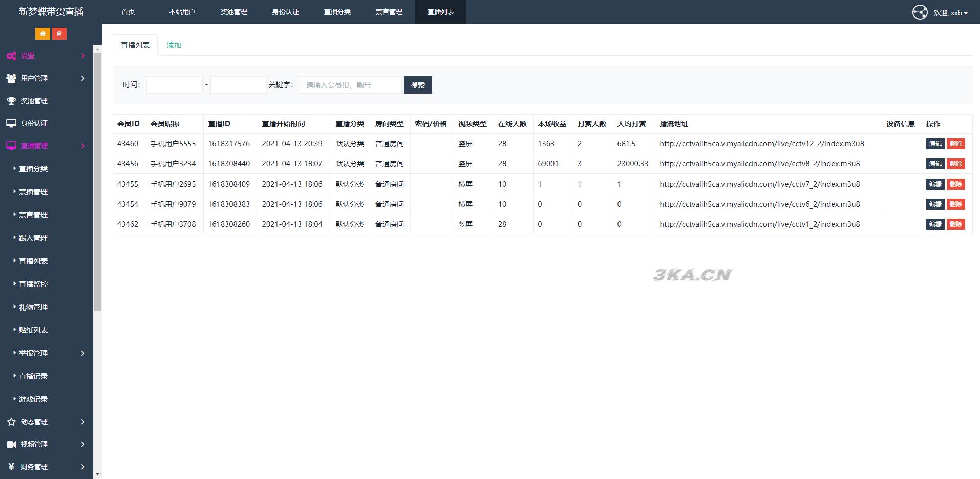
Task: Delete the row for member 43456
Action: pyautogui.click(x=955, y=164)
